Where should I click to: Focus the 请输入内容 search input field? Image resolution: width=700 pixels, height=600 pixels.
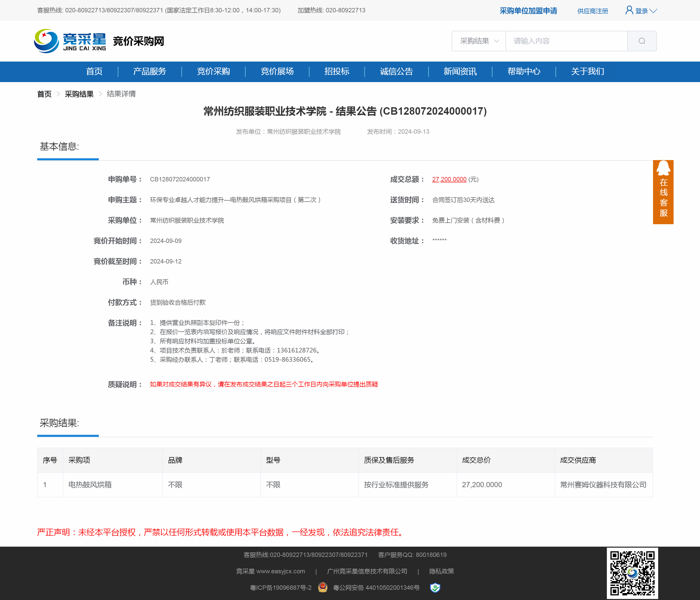click(x=566, y=41)
